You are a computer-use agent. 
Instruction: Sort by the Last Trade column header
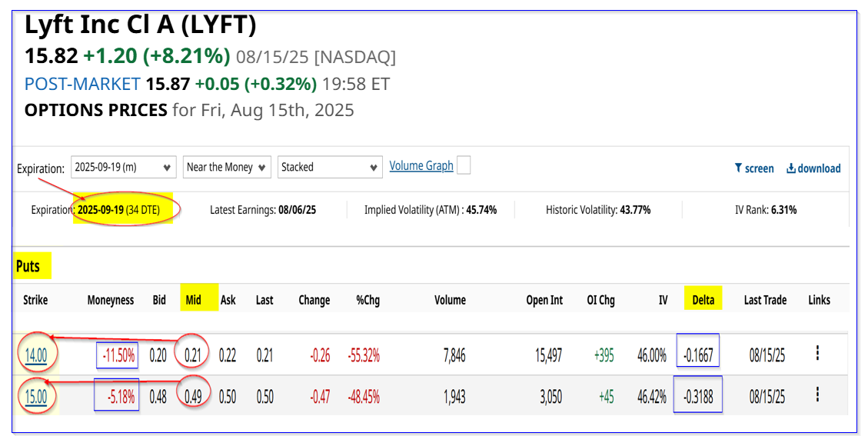click(x=766, y=300)
